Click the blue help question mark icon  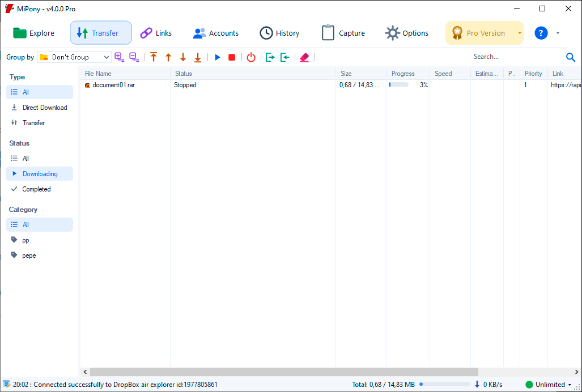coord(541,33)
